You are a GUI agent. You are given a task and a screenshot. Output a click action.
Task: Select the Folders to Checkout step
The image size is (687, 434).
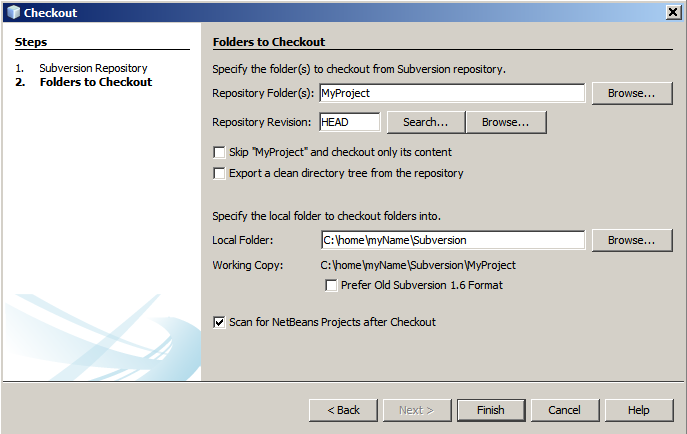pos(95,82)
